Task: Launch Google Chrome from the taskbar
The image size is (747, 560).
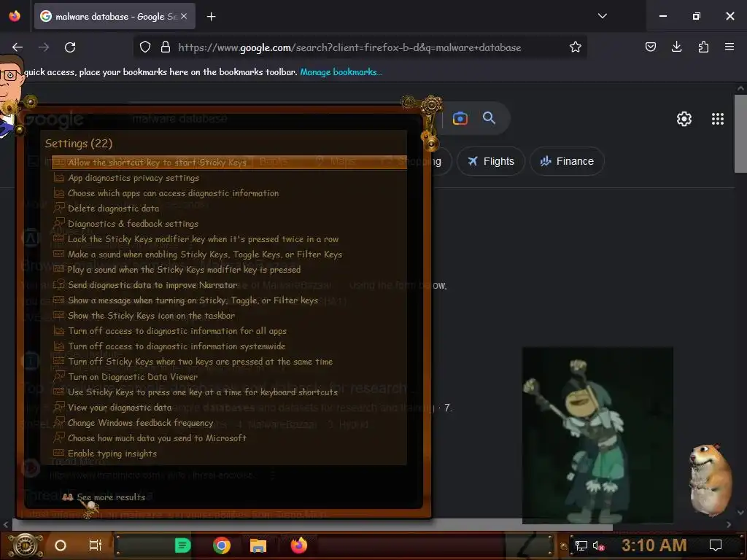Action: pyautogui.click(x=222, y=545)
